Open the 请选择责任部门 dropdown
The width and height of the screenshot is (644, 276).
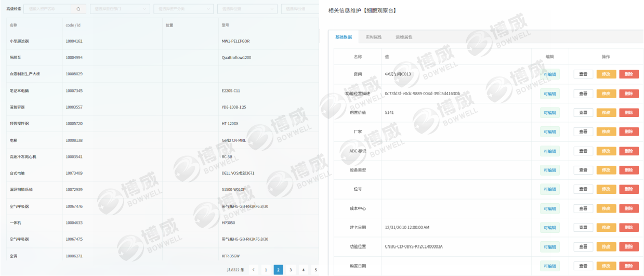coord(120,9)
